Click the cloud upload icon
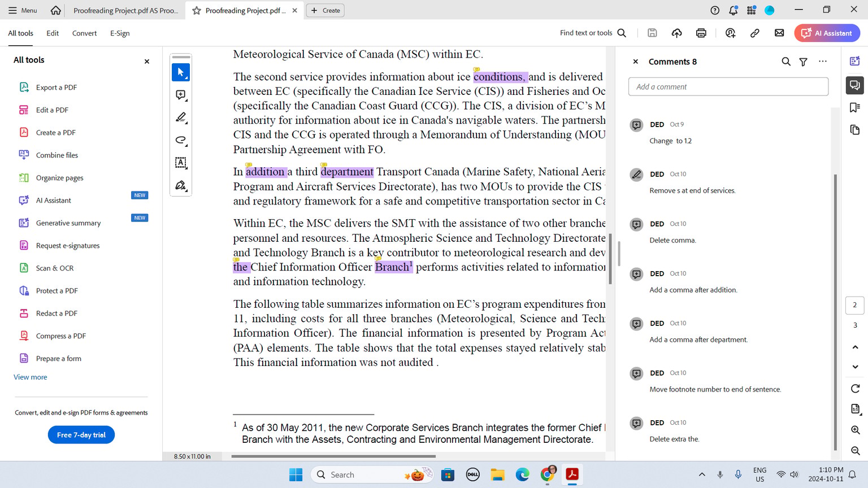868x488 pixels. tap(676, 33)
